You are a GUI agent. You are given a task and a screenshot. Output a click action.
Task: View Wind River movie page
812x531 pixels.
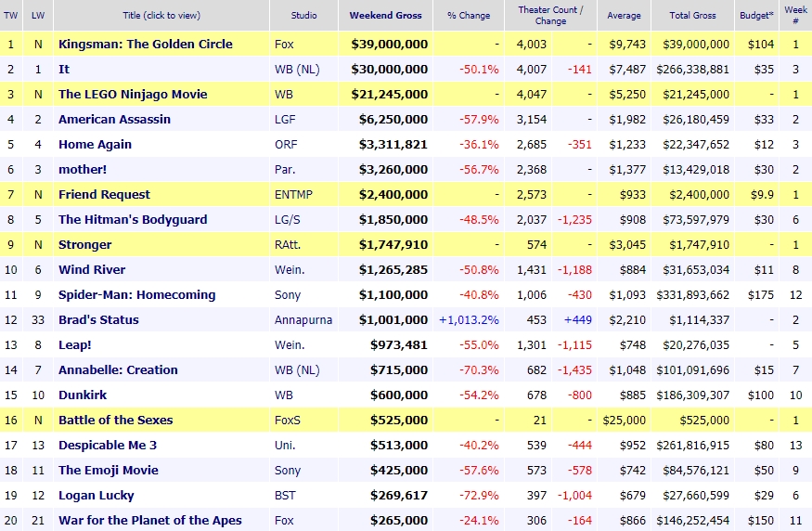pos(92,270)
